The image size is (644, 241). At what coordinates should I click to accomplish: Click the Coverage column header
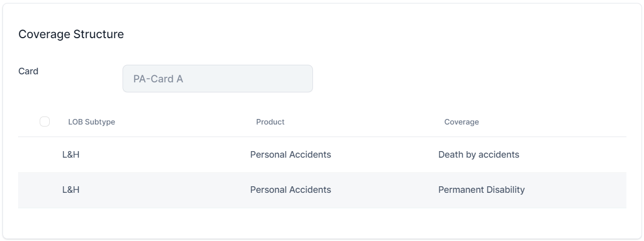(x=461, y=122)
